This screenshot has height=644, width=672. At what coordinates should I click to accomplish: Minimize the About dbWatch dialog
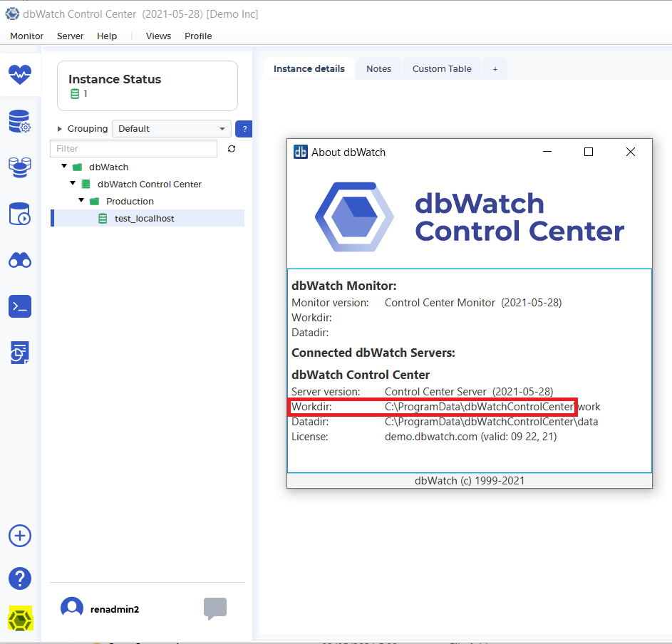tap(547, 152)
